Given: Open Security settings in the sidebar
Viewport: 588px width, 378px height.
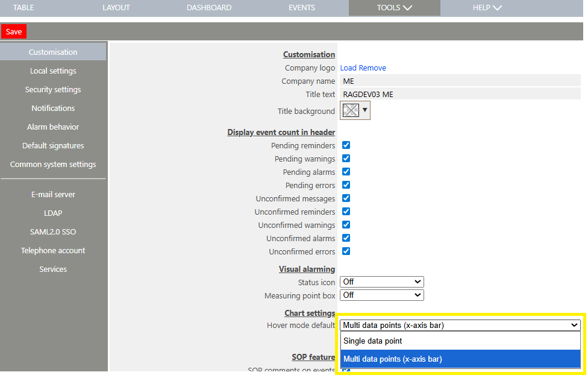Looking at the screenshot, I should [x=53, y=90].
